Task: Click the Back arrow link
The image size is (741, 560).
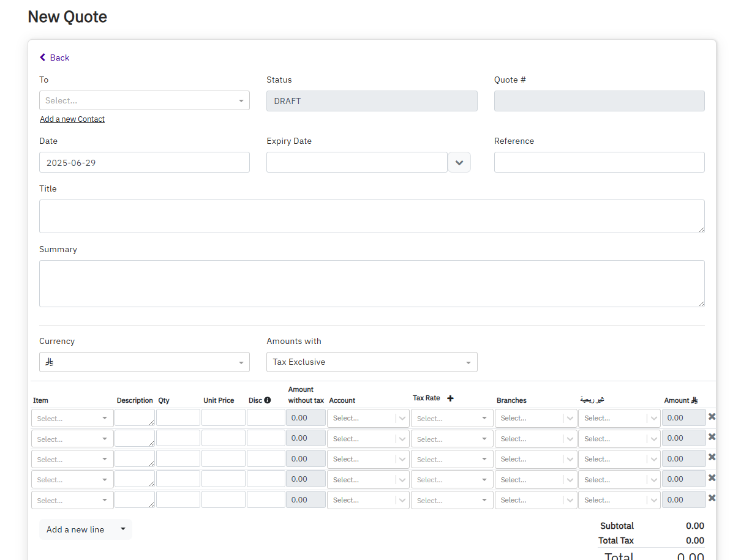Action: [x=55, y=58]
